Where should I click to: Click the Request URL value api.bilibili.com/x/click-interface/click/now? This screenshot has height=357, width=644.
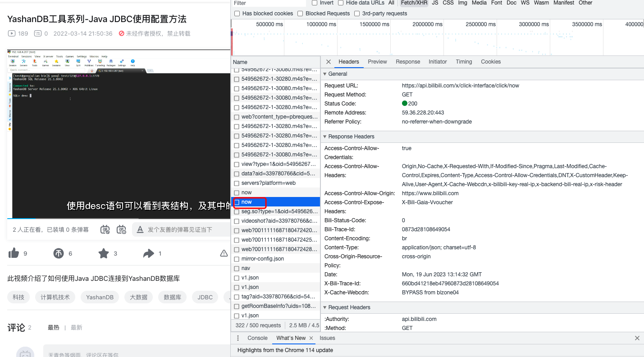coord(461,86)
